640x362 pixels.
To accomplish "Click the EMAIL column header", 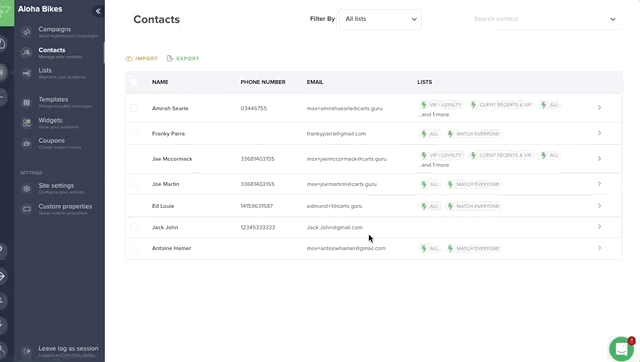I will pos(315,82).
